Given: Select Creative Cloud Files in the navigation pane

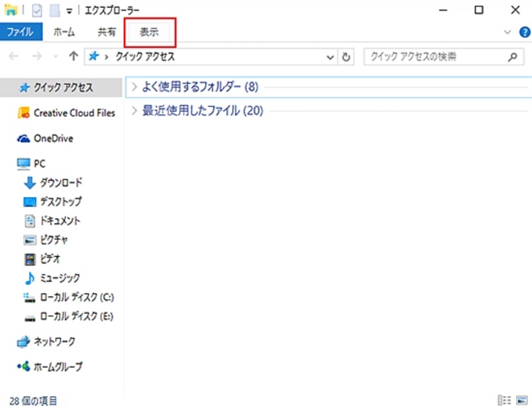Looking at the screenshot, I should 72,112.
